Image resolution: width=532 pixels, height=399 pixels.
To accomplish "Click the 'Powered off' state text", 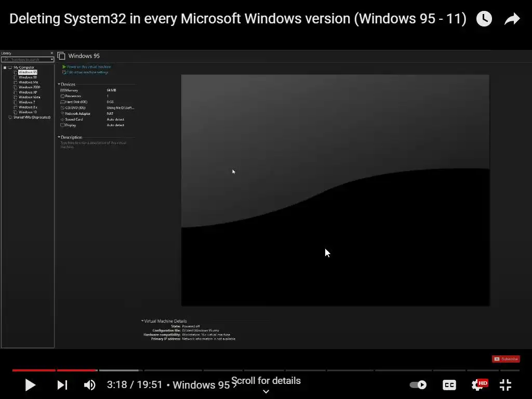I will pos(191,326).
